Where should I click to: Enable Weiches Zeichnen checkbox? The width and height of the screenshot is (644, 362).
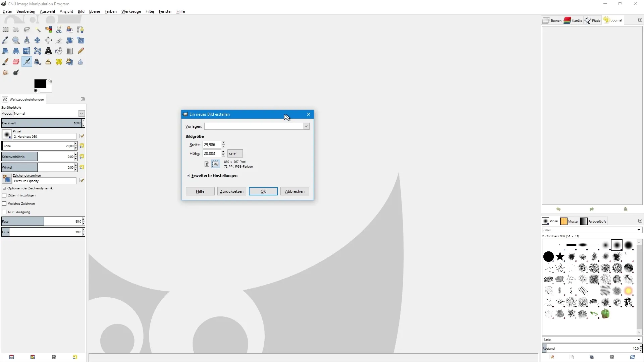4,203
